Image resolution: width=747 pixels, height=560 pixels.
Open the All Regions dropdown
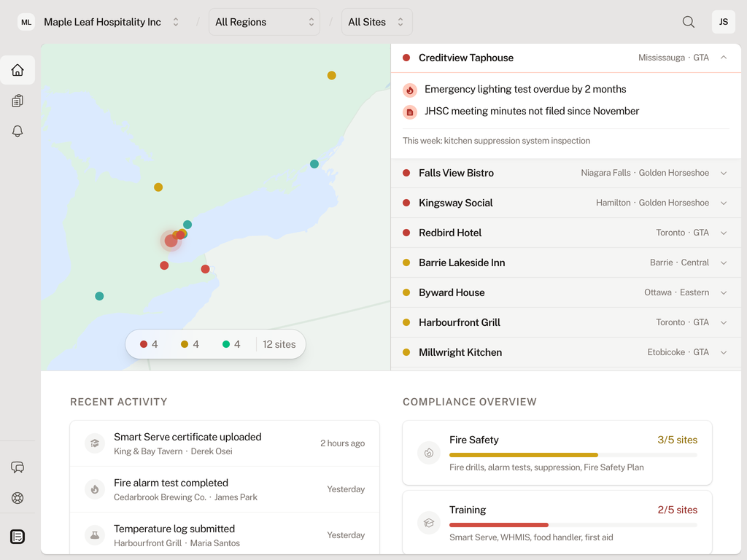tap(264, 22)
